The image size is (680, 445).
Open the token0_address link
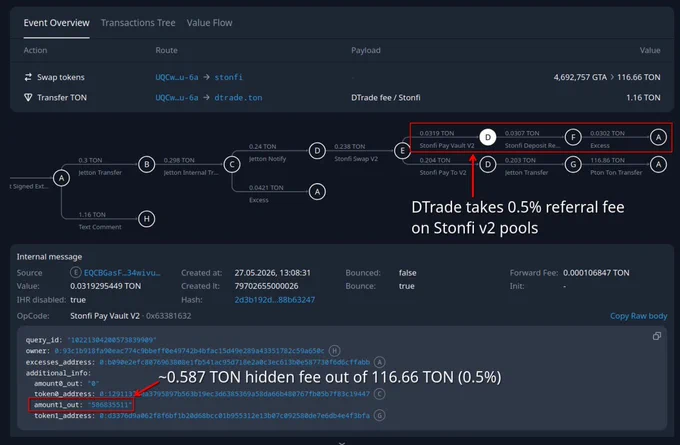tap(234, 394)
